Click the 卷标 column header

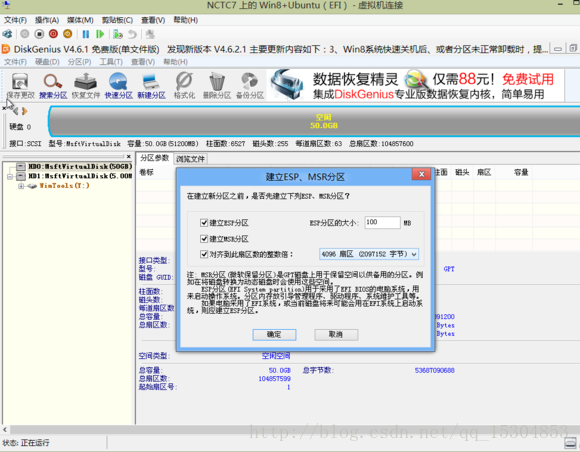[147, 172]
